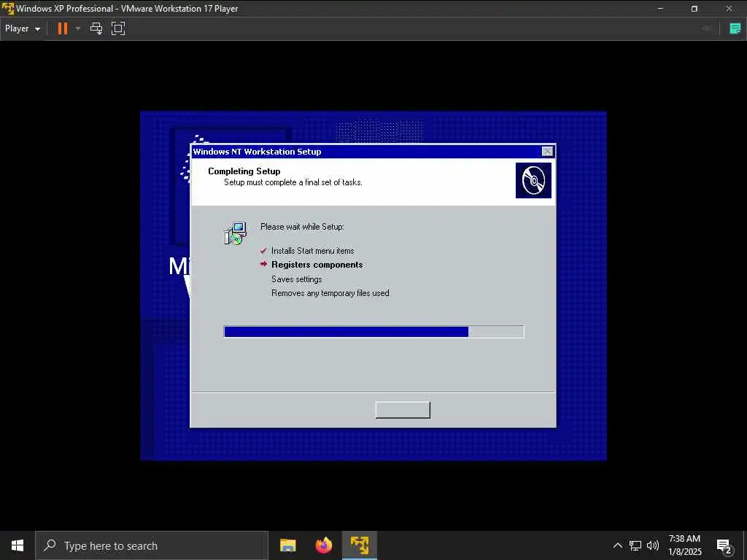Screen dimensions: 747x560
Task: Click 'Please wait while Setup:' text
Action: point(302,227)
